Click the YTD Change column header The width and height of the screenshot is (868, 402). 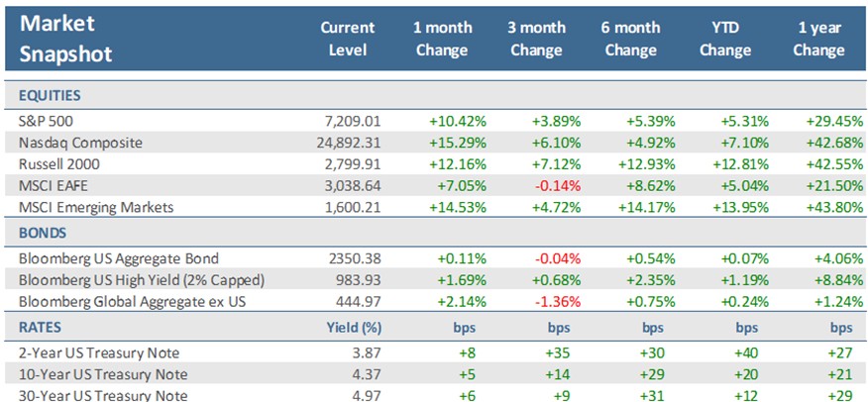724,39
